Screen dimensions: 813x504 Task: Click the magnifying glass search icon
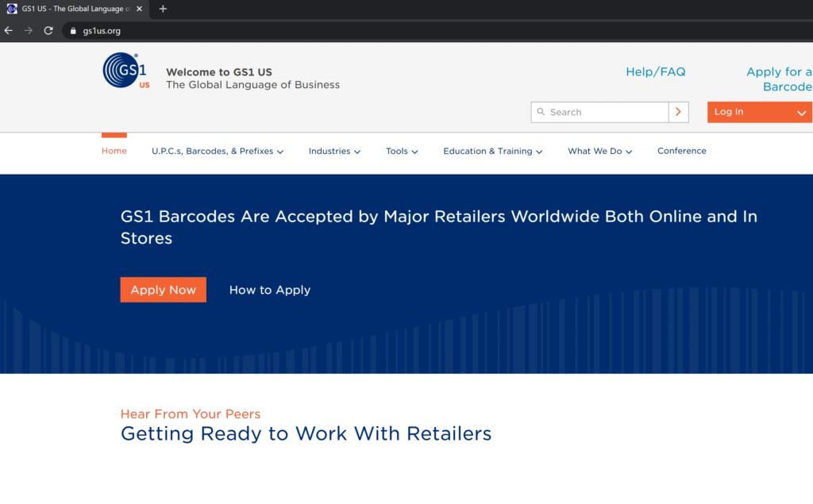[x=541, y=112]
